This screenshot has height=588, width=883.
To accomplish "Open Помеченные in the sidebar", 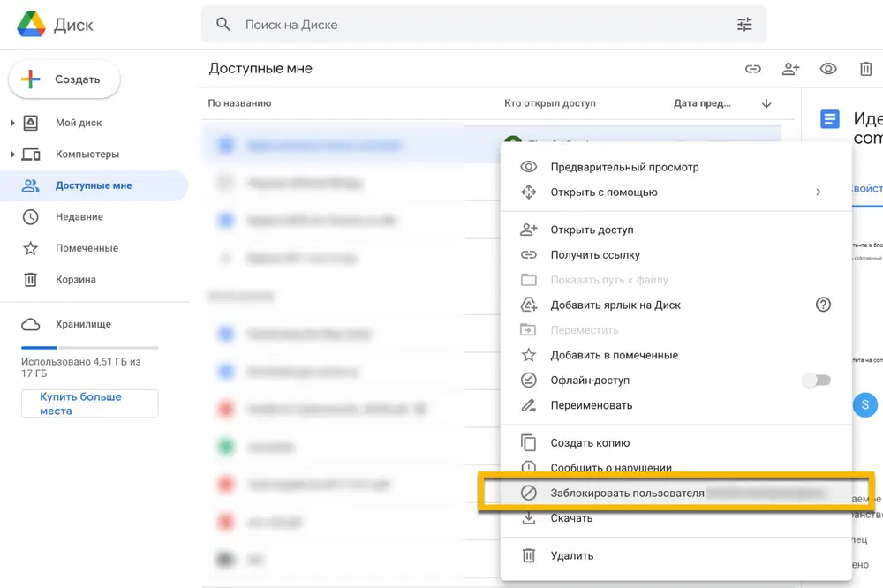I will click(87, 248).
